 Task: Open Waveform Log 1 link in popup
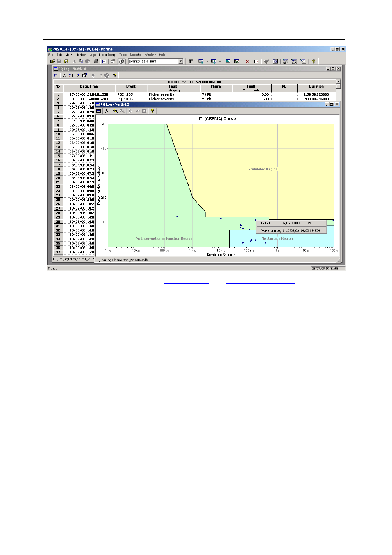(x=290, y=230)
